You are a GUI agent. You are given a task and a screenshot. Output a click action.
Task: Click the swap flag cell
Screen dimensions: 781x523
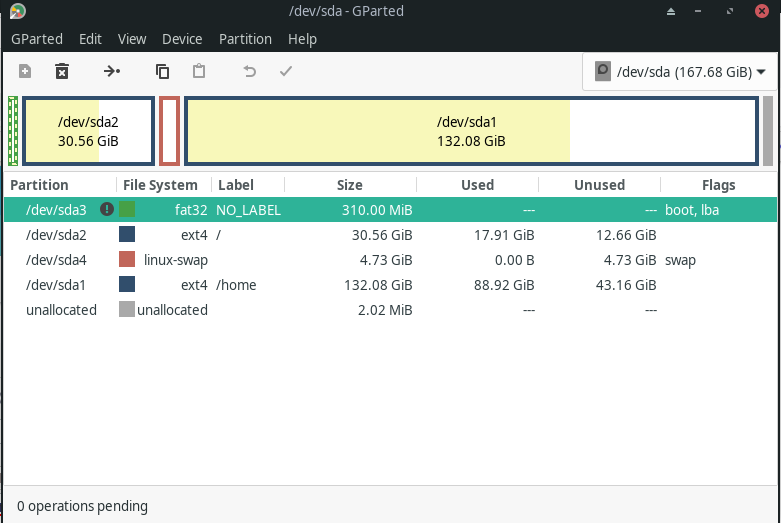point(680,260)
